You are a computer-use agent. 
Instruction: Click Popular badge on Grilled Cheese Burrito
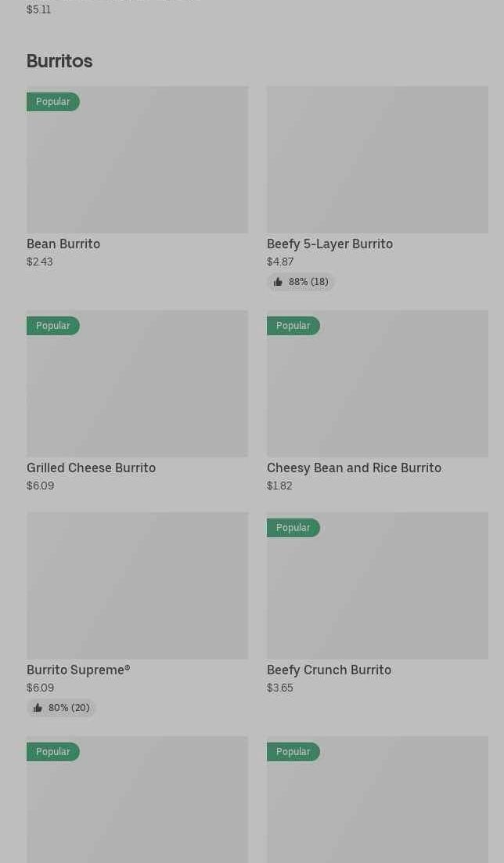[x=52, y=326]
